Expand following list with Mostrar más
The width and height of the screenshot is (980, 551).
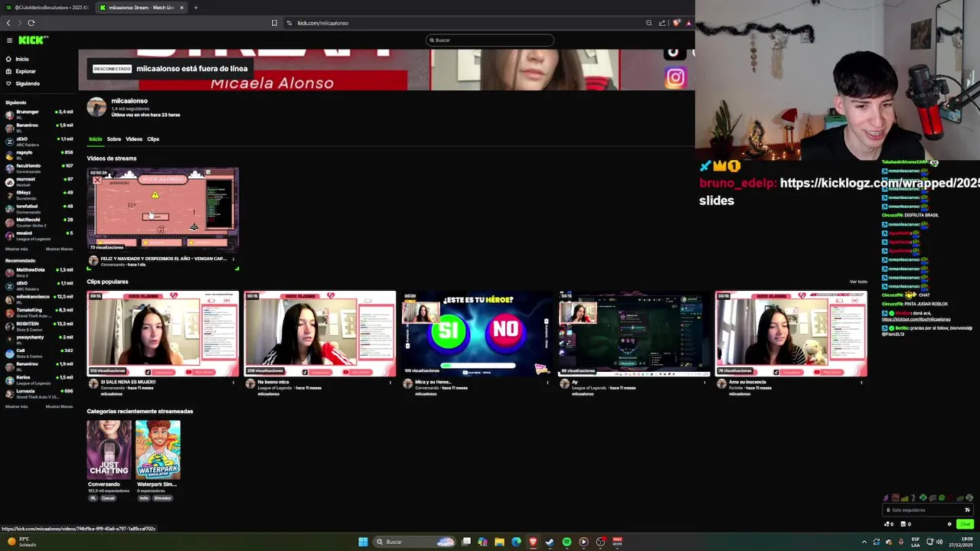pos(16,249)
